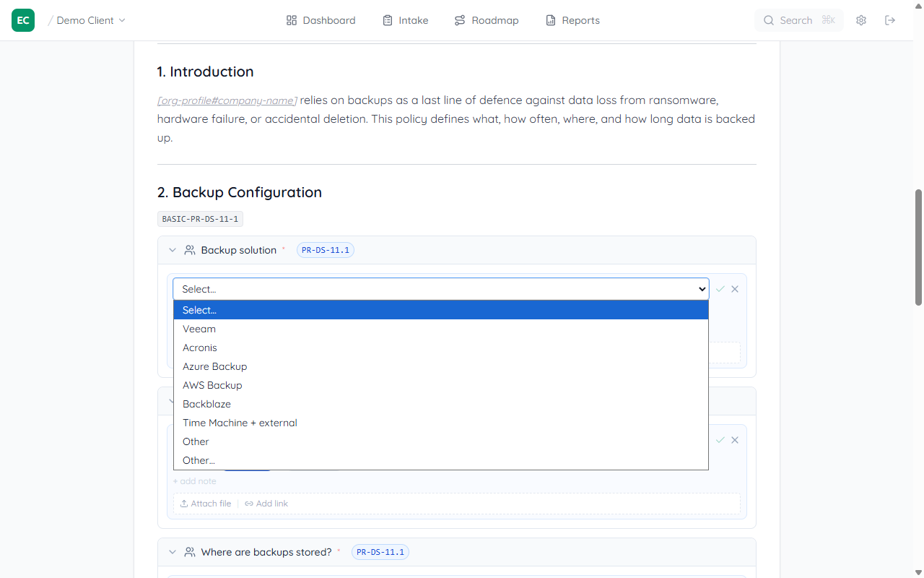Open the Demo Client client switcher
924x578 pixels.
87,20
